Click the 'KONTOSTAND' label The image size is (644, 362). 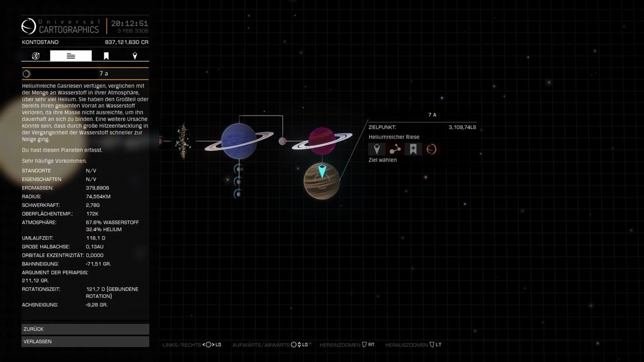(40, 42)
